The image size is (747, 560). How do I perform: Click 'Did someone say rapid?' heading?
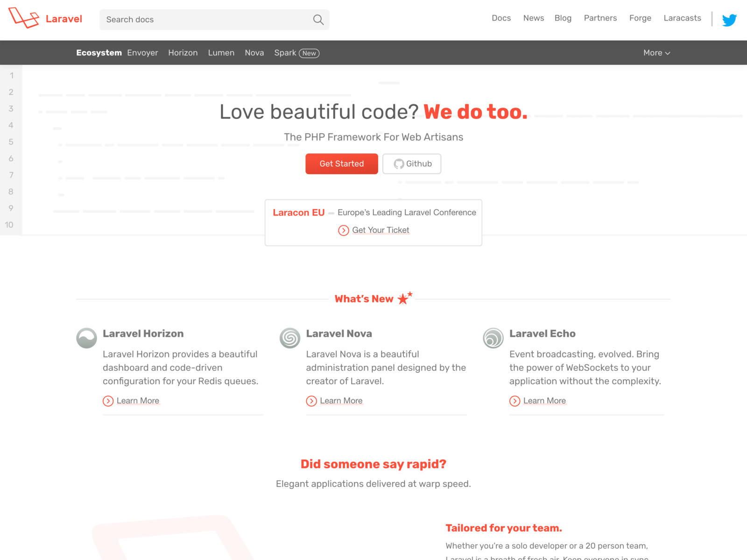(373, 464)
